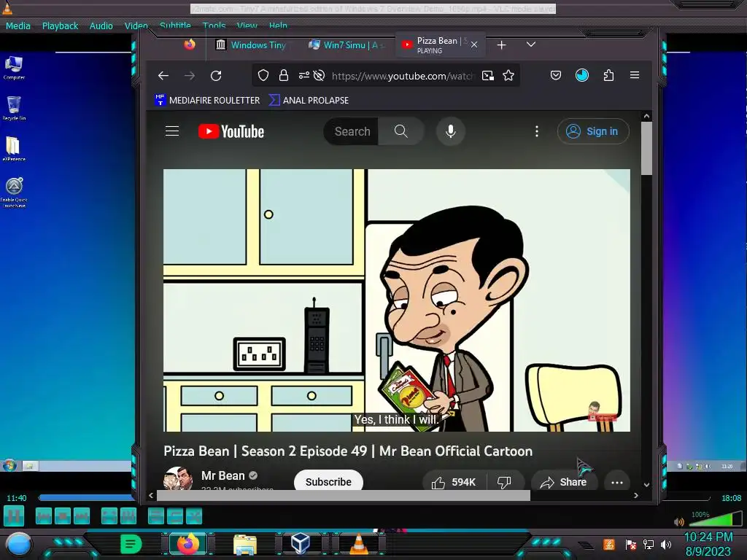This screenshot has height=560, width=747.
Task: Search with your voice microphone
Action: (450, 131)
